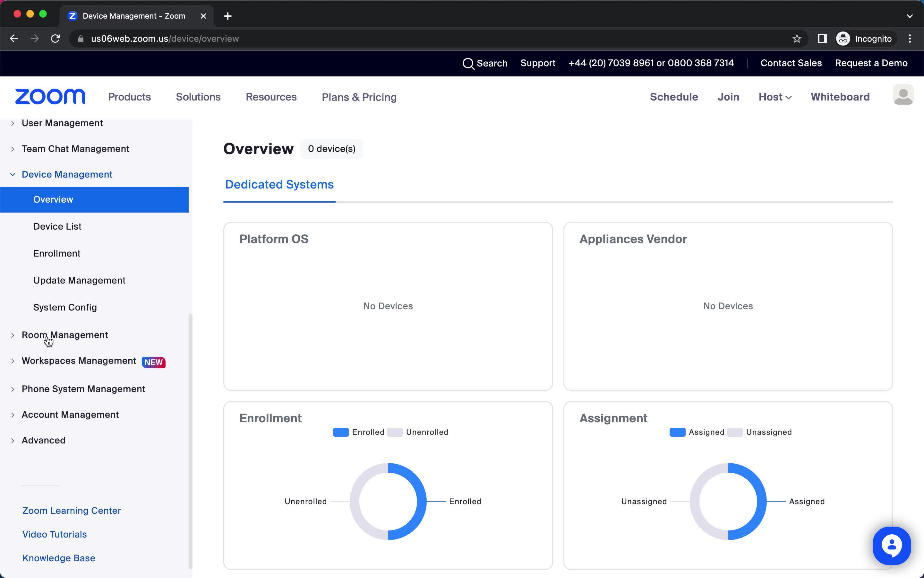Open Enrollment page
924x578 pixels.
coord(57,253)
